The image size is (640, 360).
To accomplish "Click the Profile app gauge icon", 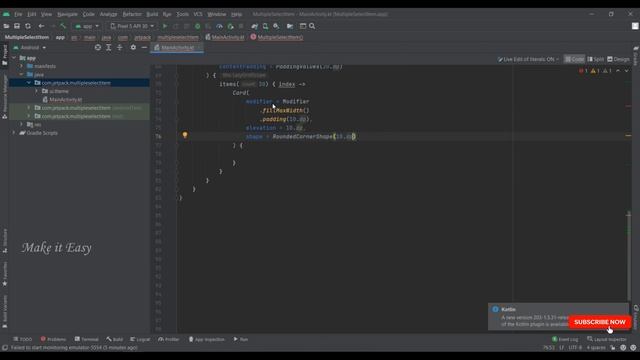I will [219, 26].
